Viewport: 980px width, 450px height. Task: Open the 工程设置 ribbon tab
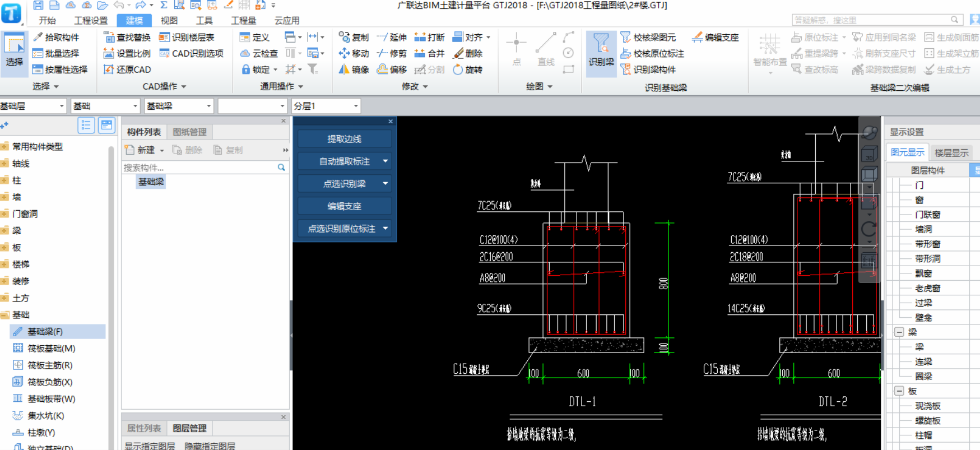[x=91, y=21]
